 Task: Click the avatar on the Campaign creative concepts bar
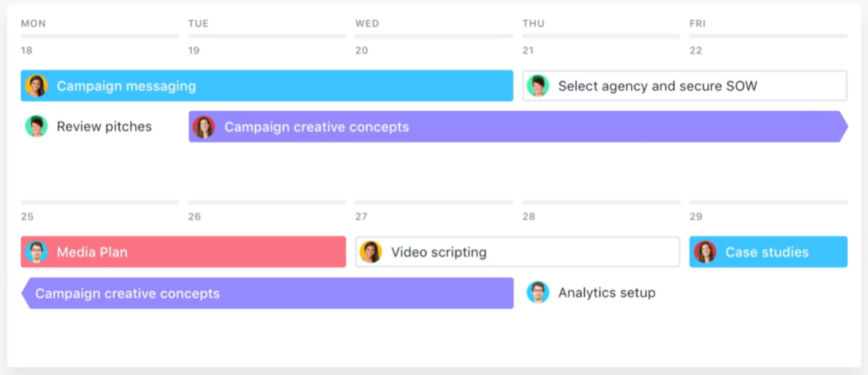[x=203, y=127]
